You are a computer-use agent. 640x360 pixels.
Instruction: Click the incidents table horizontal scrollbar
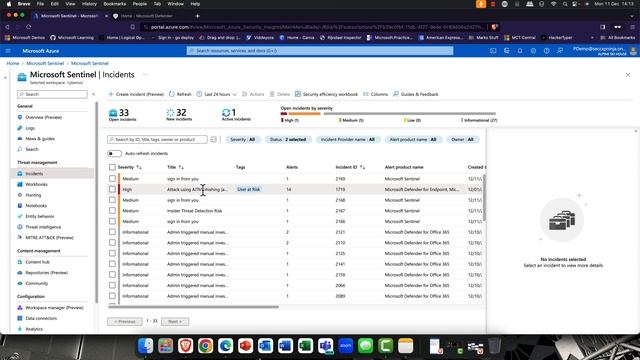pos(193,307)
